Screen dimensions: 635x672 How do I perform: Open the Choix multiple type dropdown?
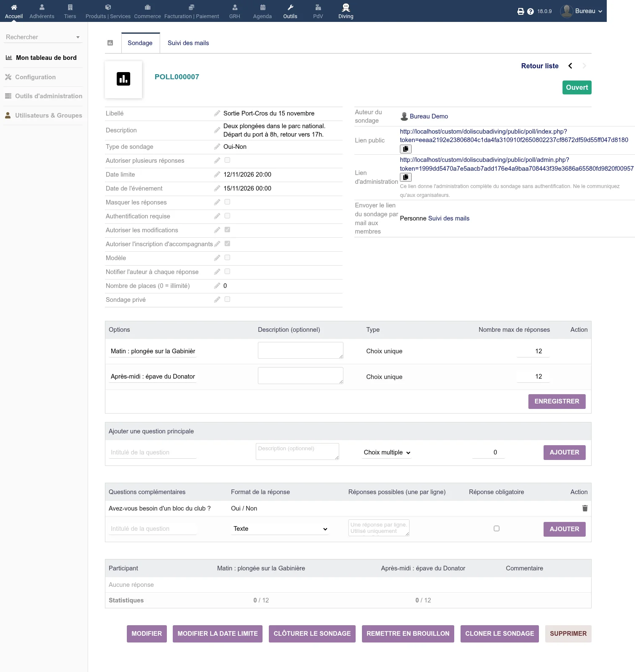pos(386,452)
